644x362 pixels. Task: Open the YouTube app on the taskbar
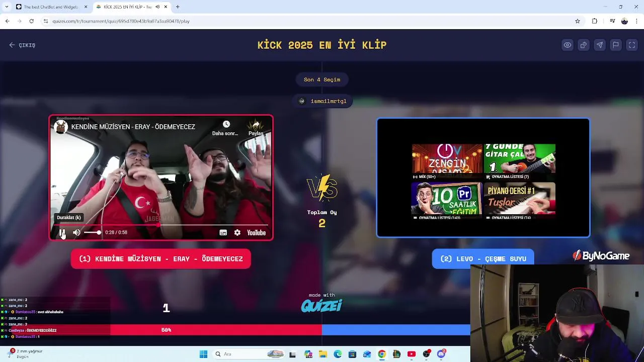coord(412,354)
